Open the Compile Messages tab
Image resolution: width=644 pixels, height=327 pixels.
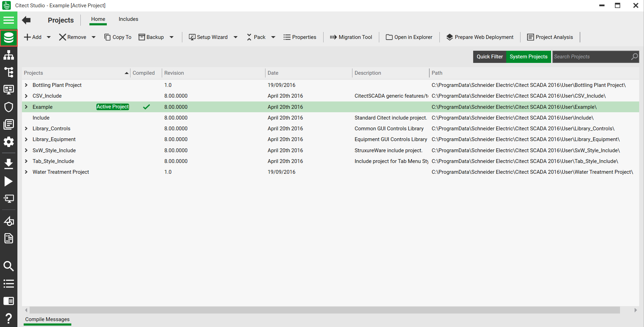tap(47, 319)
